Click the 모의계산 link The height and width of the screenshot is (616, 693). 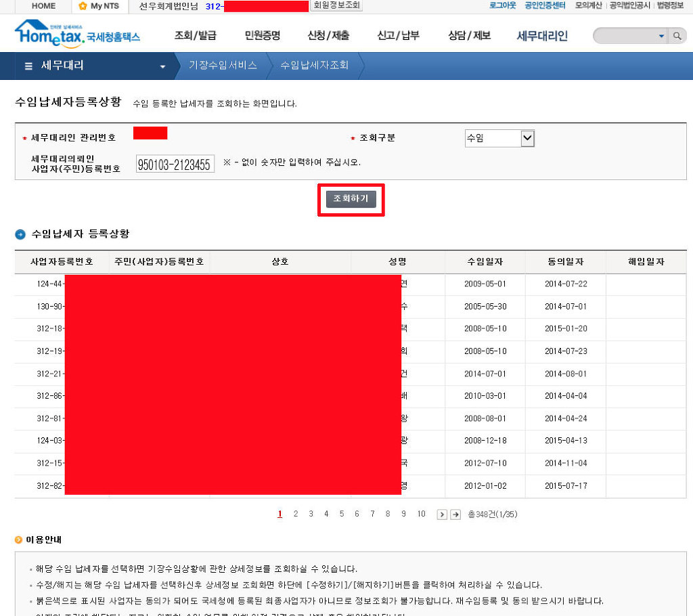[x=588, y=5]
